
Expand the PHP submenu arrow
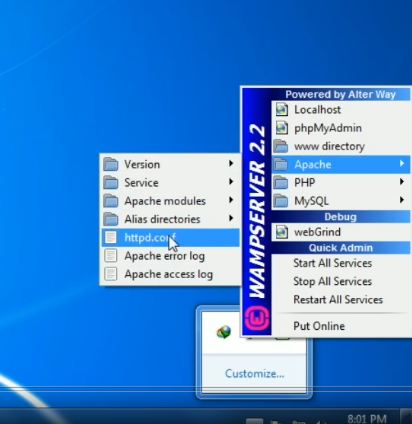tap(402, 182)
